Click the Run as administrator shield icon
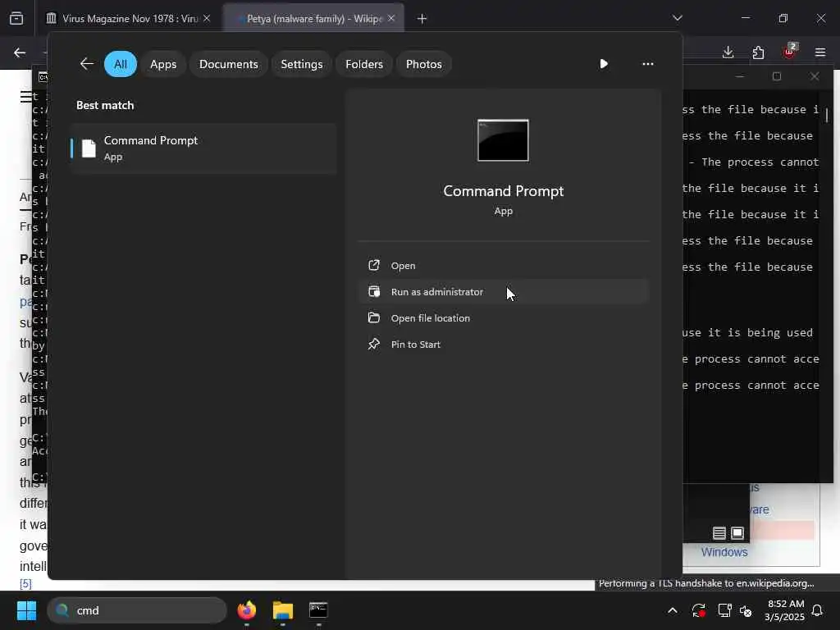This screenshot has width=840, height=630. coord(374,291)
